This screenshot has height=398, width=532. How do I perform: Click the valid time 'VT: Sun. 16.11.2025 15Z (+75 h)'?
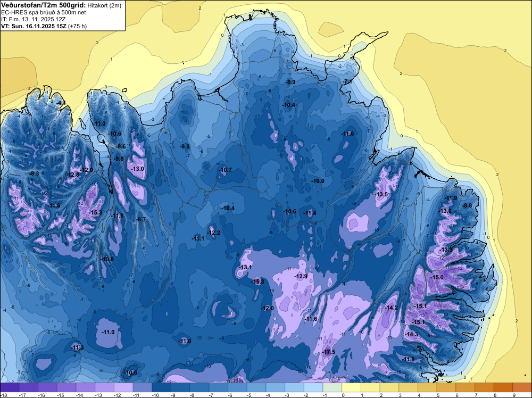click(44, 26)
